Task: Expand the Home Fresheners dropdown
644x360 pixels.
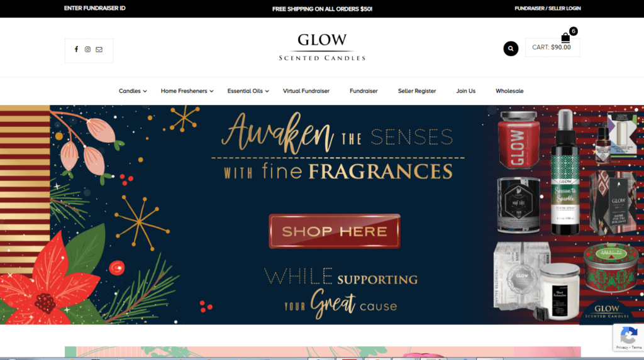Action: click(x=187, y=90)
